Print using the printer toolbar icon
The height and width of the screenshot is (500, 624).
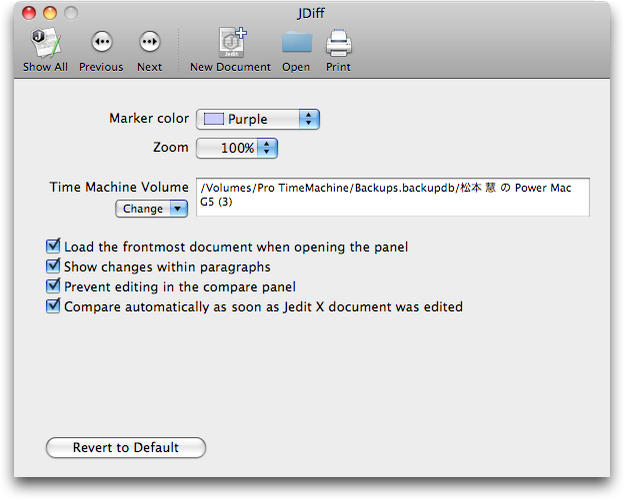tap(339, 43)
